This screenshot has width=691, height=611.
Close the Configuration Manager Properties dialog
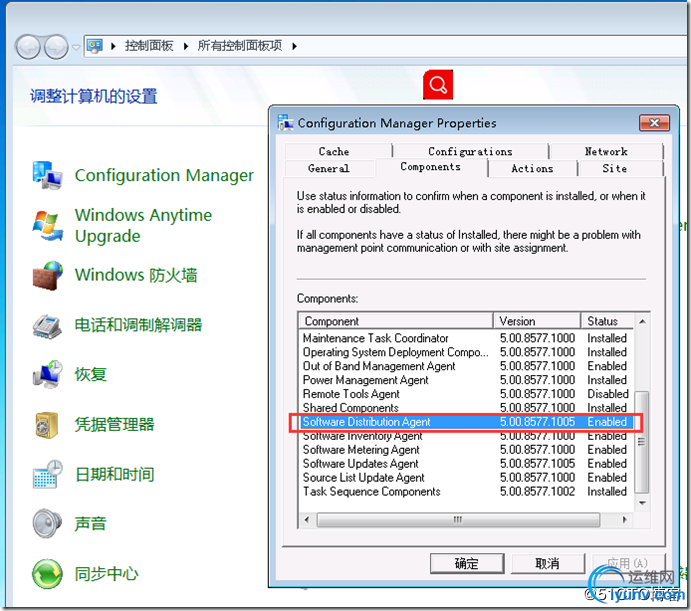click(654, 123)
